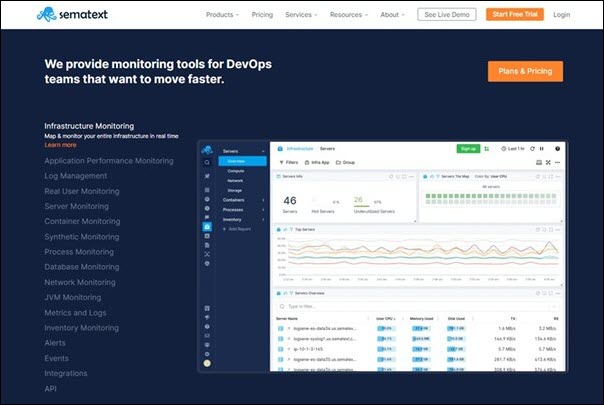
Task: Click the help icon in dashboard header
Action: point(557,149)
